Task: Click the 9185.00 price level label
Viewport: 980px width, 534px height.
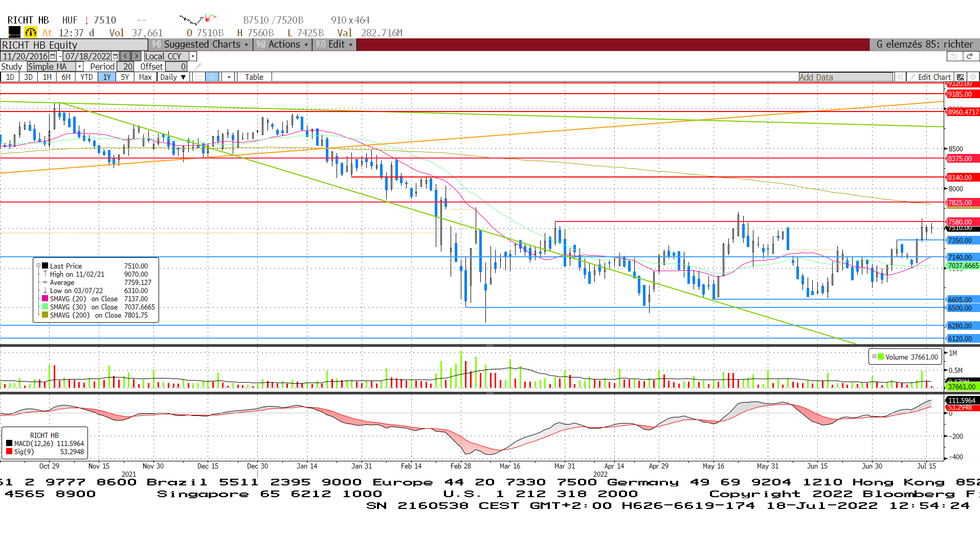Action: tap(962, 94)
